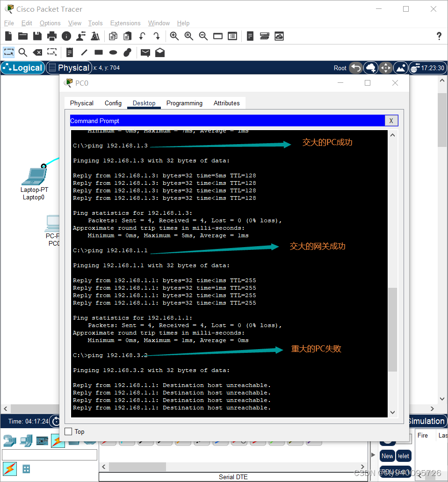Click the Move Object navigation icon
This screenshot has width=448, height=482.
[386, 68]
